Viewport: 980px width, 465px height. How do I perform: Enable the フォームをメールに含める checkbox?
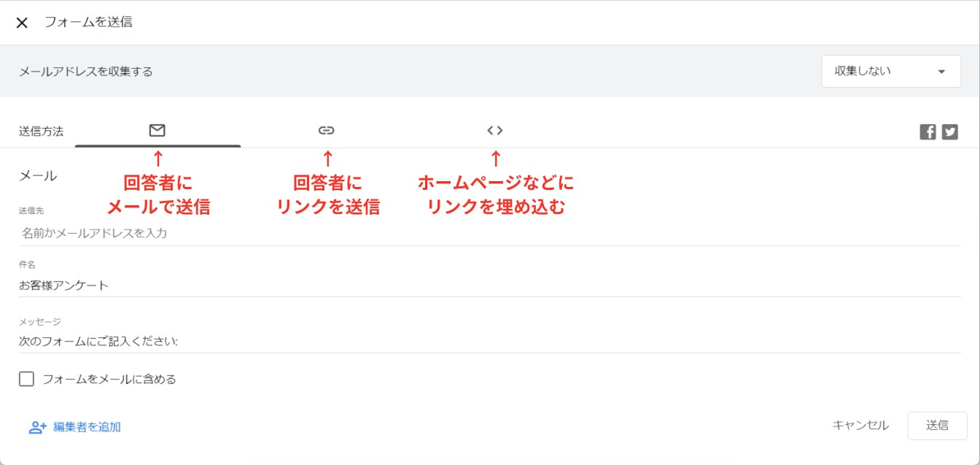pos(26,379)
